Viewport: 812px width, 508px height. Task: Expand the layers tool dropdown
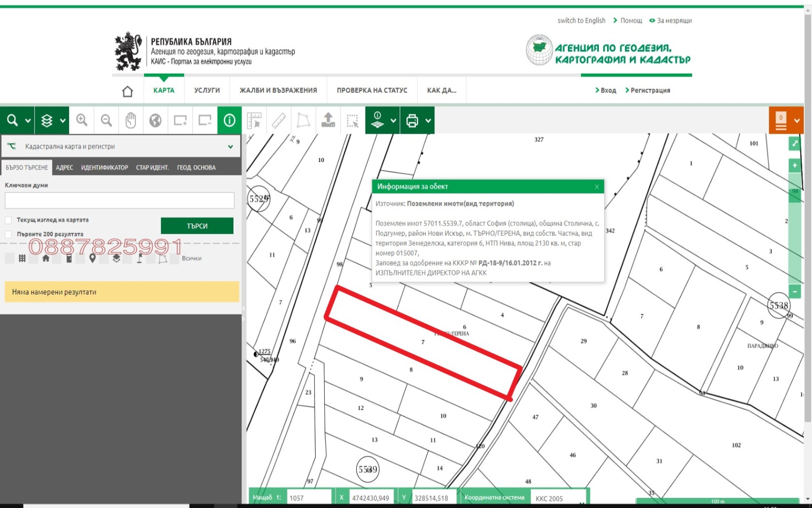pyautogui.click(x=62, y=120)
